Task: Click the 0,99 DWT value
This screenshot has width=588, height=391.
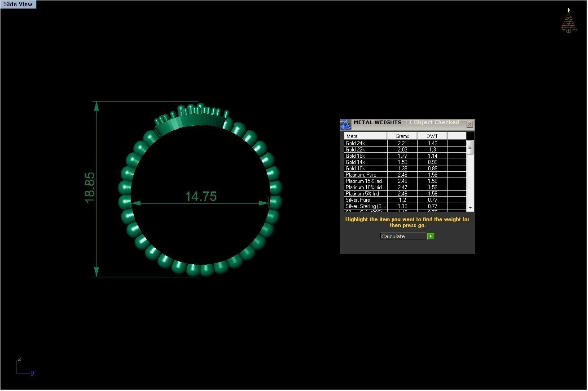Action: tap(432, 162)
